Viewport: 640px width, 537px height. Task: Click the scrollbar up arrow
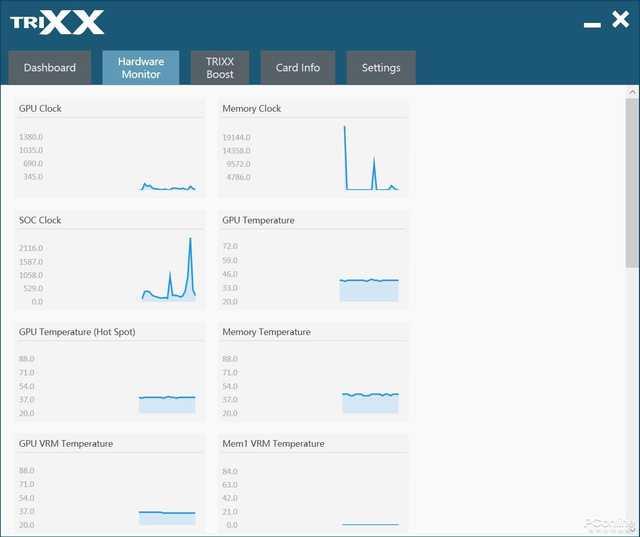click(x=632, y=92)
